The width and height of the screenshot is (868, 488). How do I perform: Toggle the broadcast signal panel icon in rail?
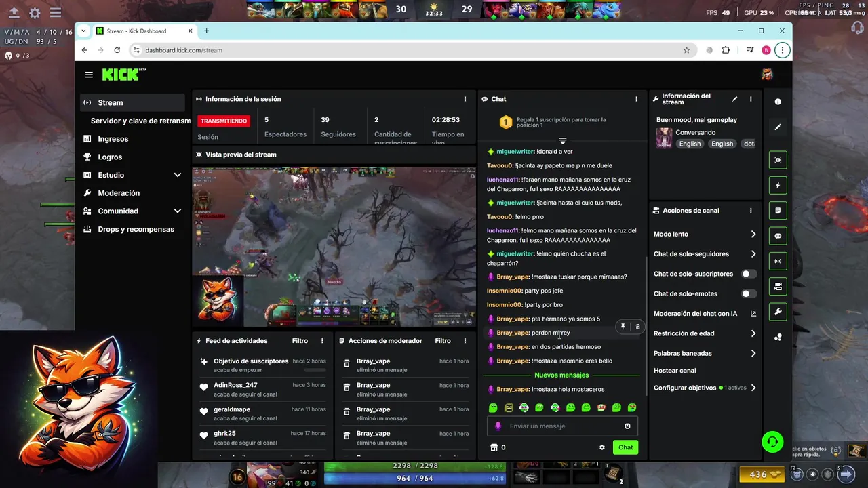tap(778, 261)
